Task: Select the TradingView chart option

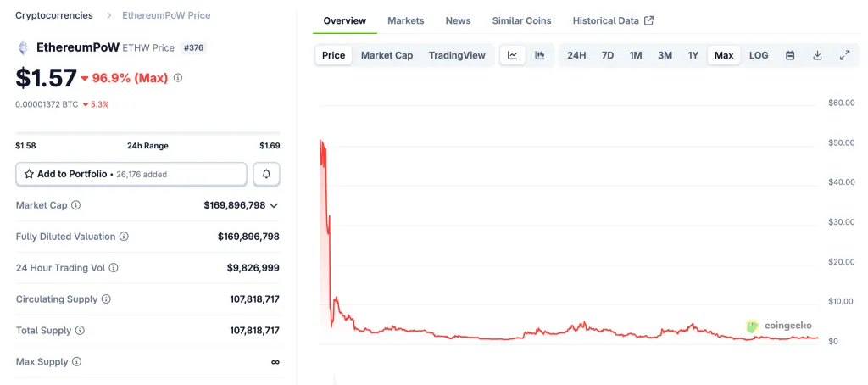Action: coord(457,55)
